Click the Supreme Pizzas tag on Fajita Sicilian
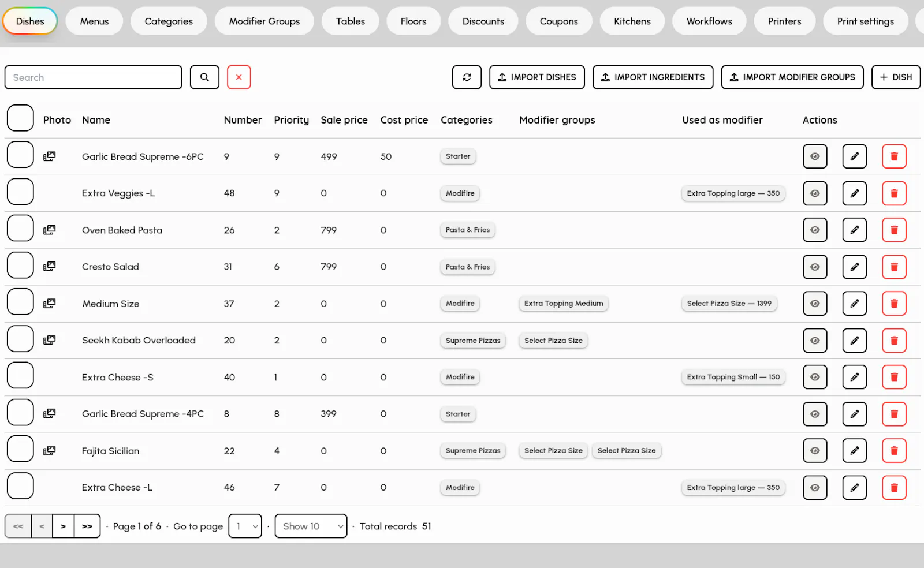Image resolution: width=924 pixels, height=568 pixels. [x=473, y=451]
